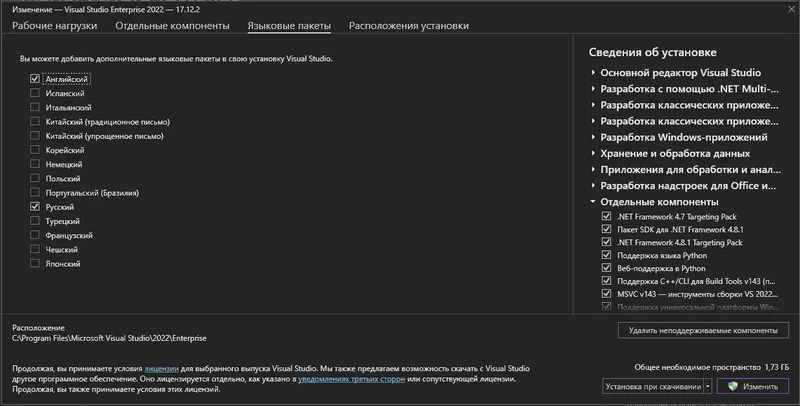Expand Хранение и обработка данных section
This screenshot has height=406, width=800.
[x=593, y=153]
